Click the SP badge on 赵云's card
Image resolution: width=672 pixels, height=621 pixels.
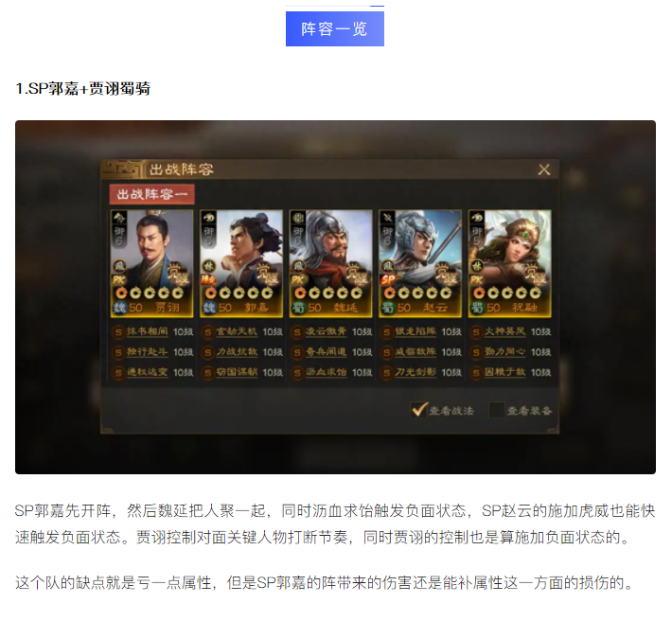[x=388, y=280]
